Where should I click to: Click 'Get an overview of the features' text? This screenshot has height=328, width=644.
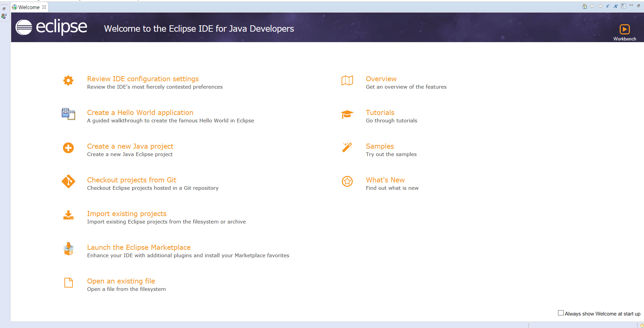pyautogui.click(x=406, y=87)
